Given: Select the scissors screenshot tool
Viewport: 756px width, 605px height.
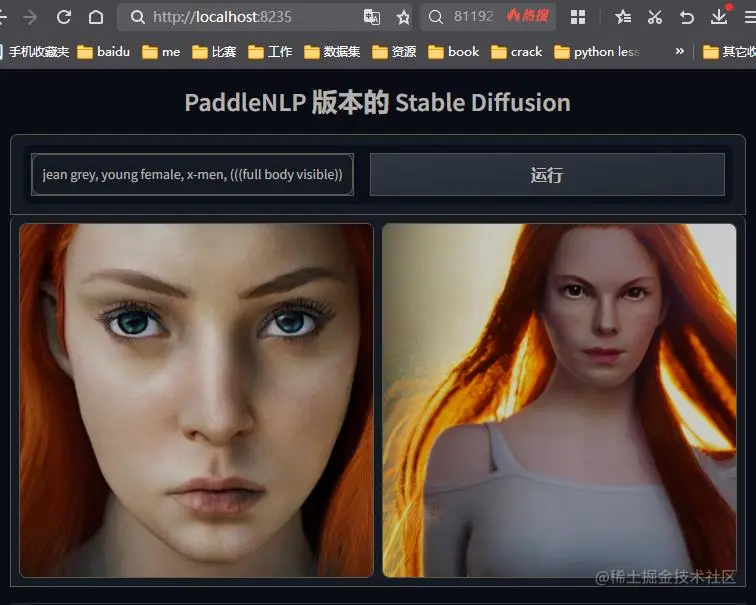Looking at the screenshot, I should (x=655, y=17).
